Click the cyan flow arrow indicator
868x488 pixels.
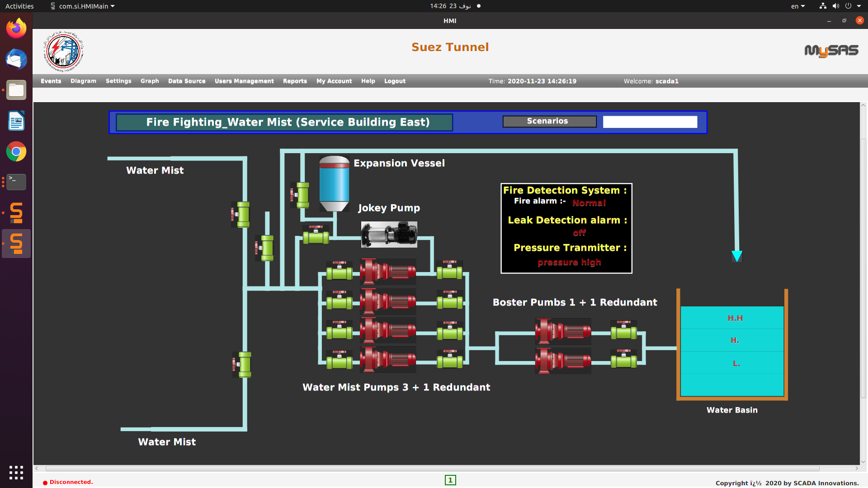click(737, 256)
